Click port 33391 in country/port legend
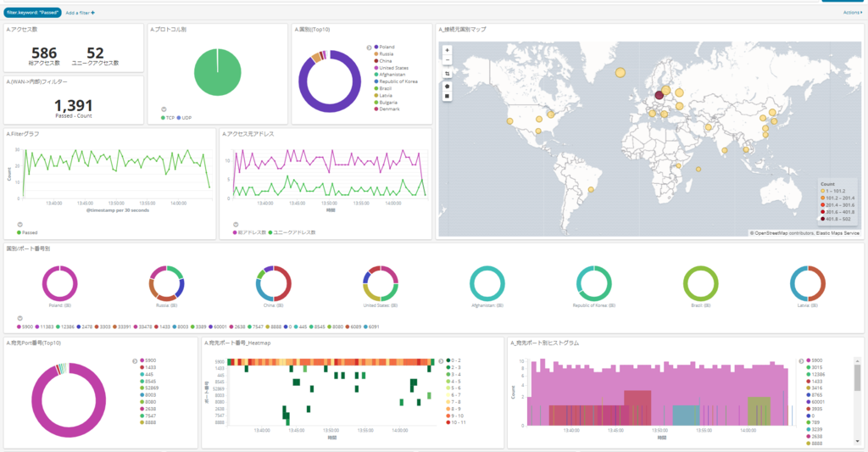The width and height of the screenshot is (868, 452). coord(122,326)
